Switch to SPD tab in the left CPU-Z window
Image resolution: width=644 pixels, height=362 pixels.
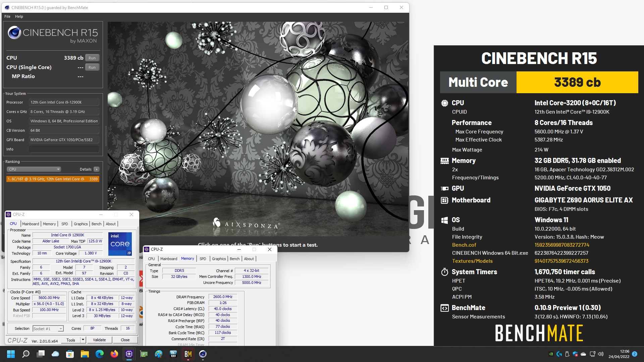pyautogui.click(x=65, y=224)
